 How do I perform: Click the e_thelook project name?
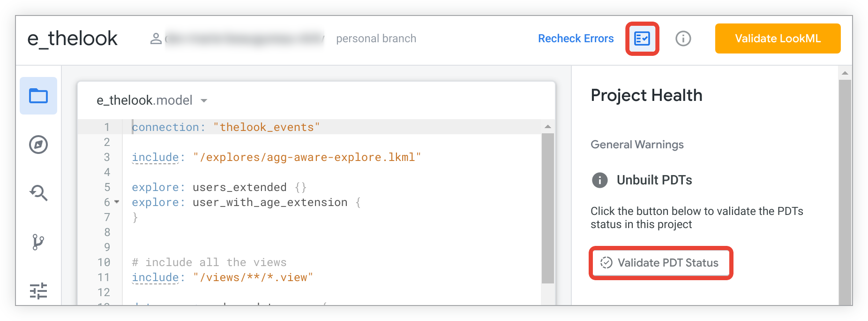tap(72, 38)
